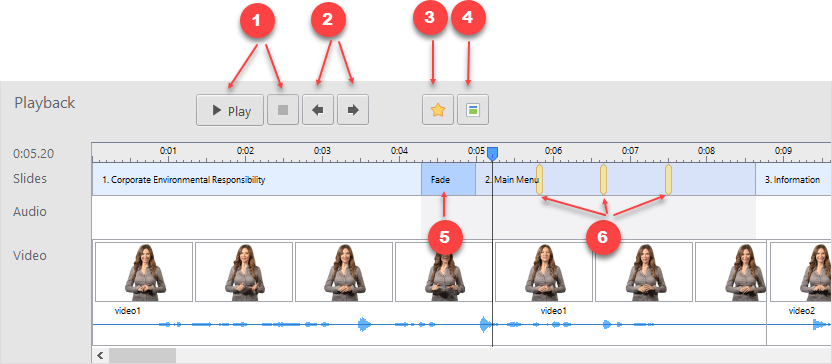Go to previous slide with left arrow
Image resolution: width=832 pixels, height=364 pixels.
pyautogui.click(x=318, y=110)
